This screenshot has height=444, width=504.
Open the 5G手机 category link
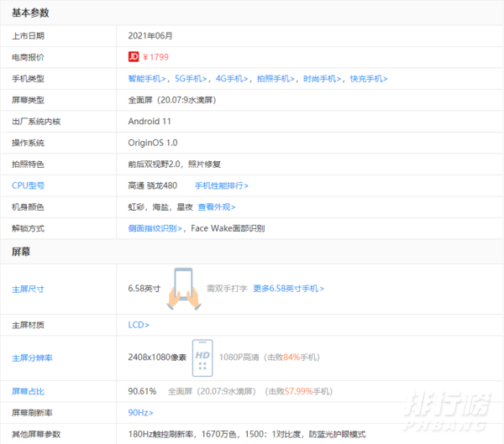click(x=191, y=79)
